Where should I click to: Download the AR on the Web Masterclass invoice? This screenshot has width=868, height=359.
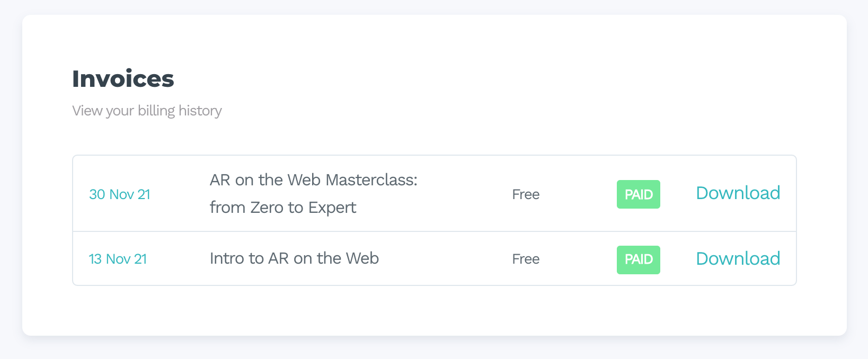tap(738, 193)
